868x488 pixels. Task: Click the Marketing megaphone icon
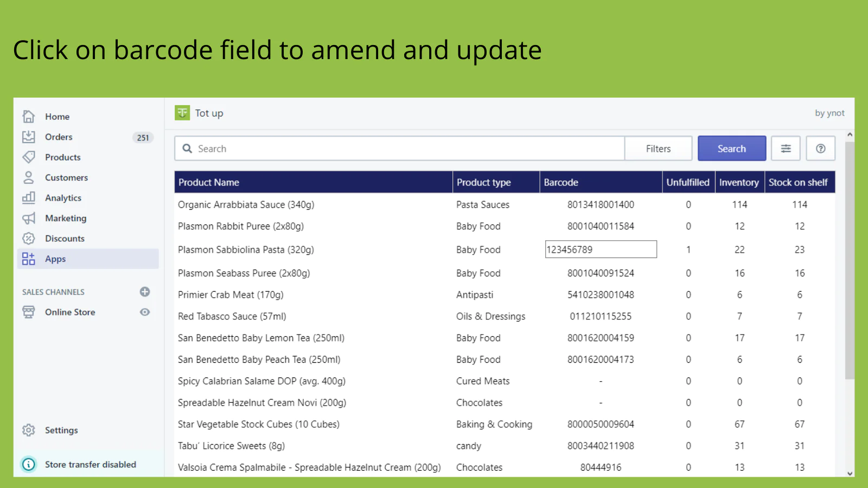[29, 218]
